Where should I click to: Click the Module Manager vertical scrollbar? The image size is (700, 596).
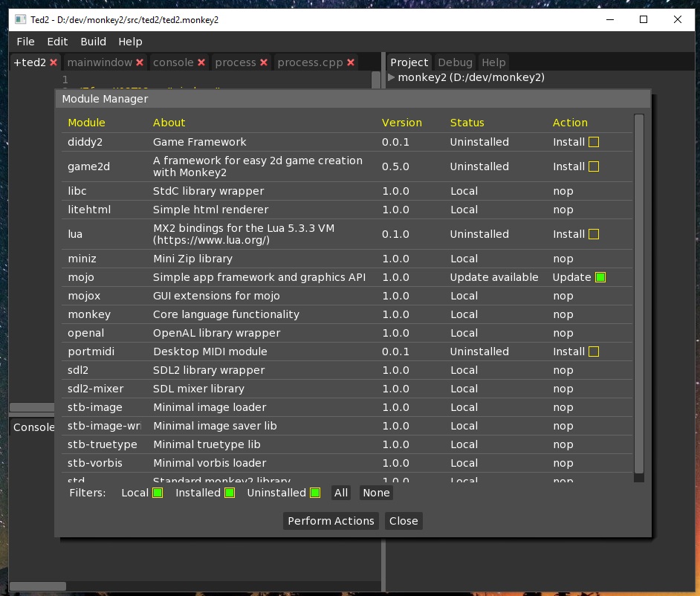click(x=639, y=294)
